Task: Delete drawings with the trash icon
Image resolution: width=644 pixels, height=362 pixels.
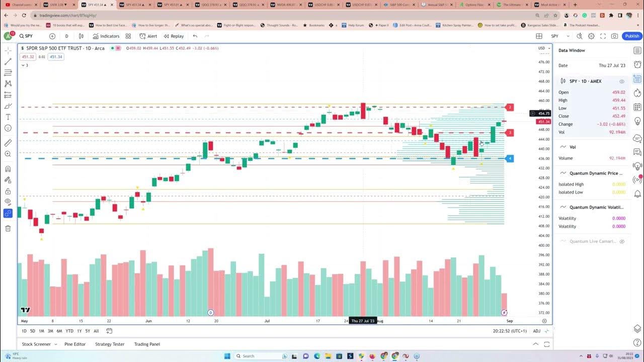Action: pyautogui.click(x=8, y=229)
